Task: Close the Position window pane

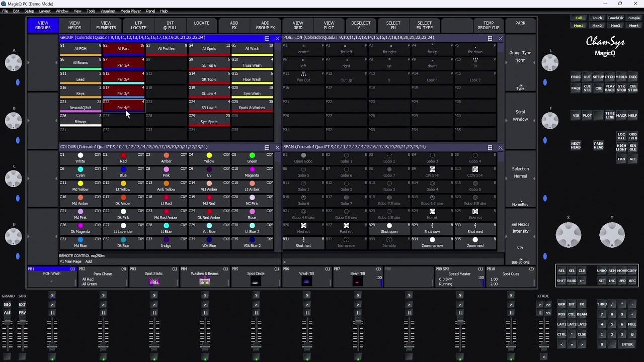Action: [500, 38]
